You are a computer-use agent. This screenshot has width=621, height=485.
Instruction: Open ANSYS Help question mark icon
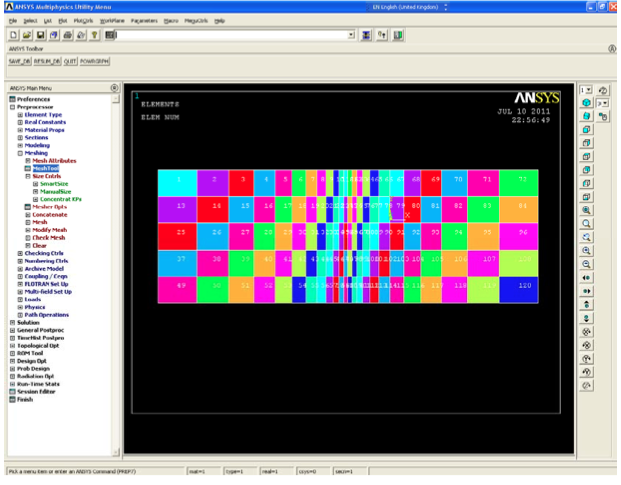[95, 35]
